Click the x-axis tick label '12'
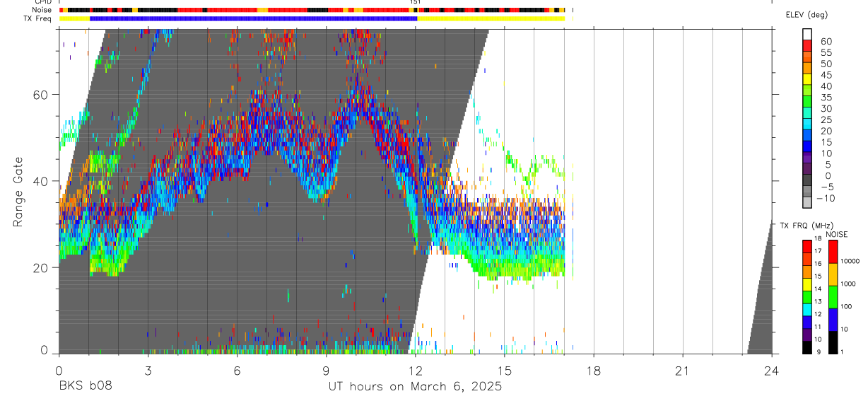Viewport: 868px width, 401px height. (x=416, y=370)
